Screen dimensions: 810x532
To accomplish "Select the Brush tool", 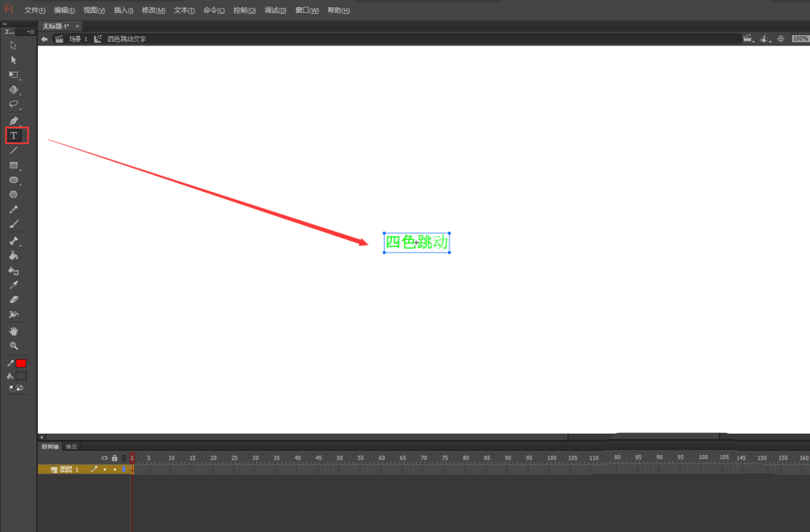I will [14, 224].
